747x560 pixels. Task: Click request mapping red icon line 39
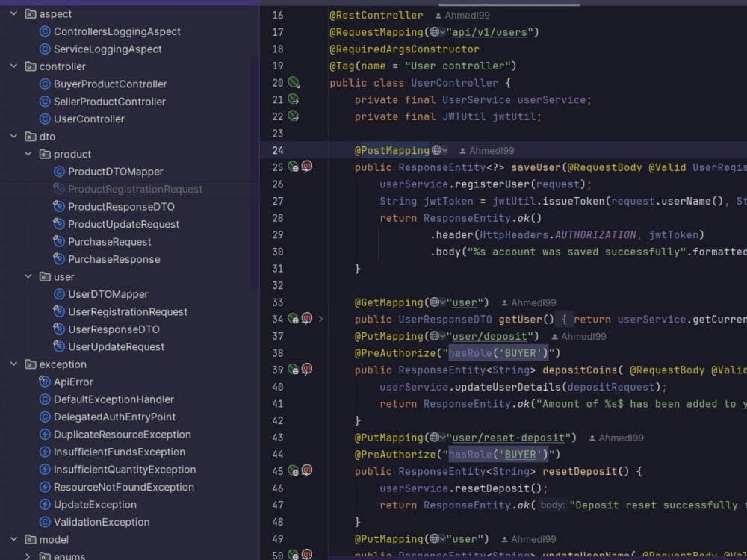pyautogui.click(x=307, y=370)
